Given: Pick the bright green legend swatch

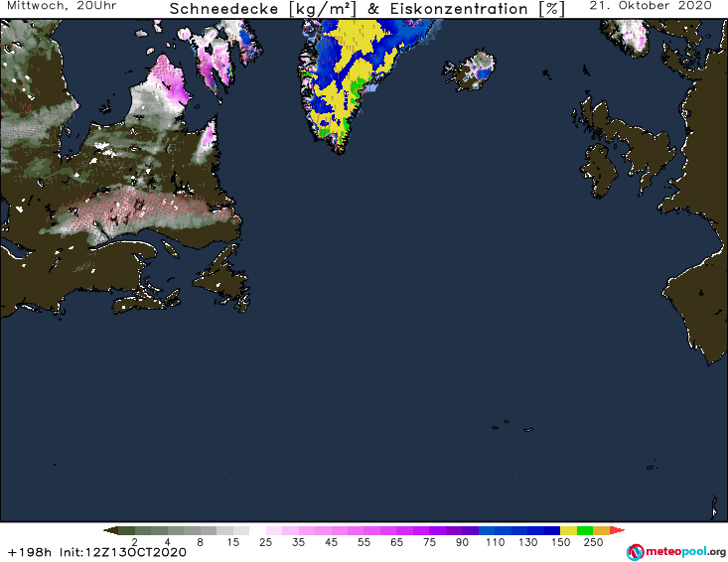Looking at the screenshot, I should pyautogui.click(x=585, y=530).
